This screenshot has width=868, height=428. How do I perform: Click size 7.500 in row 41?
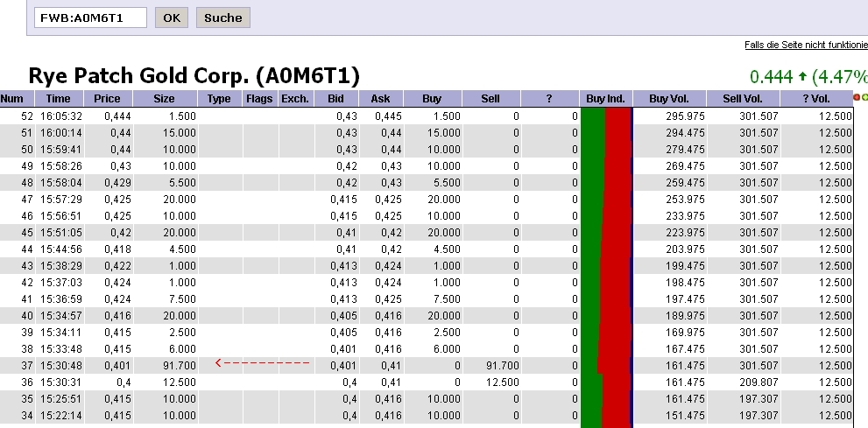point(182,298)
